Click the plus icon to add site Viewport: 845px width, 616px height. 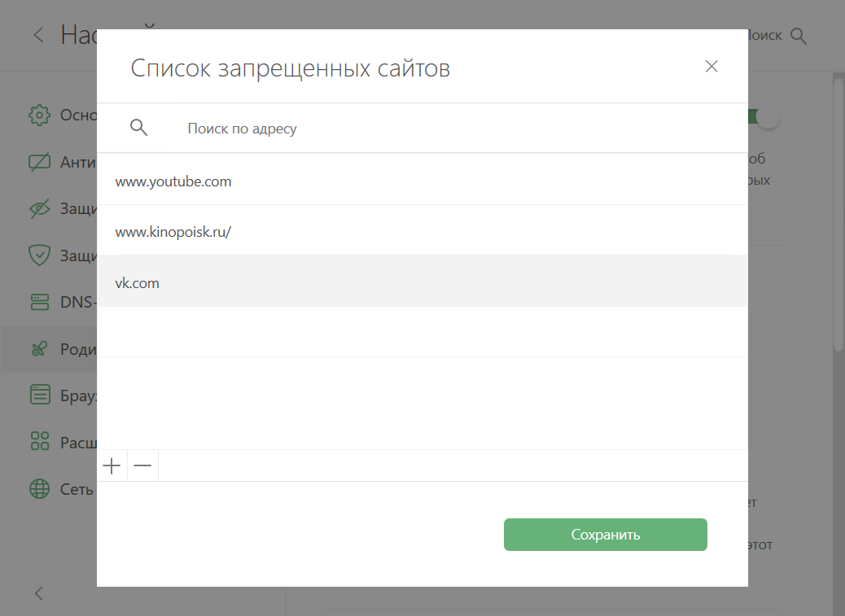coord(112,465)
